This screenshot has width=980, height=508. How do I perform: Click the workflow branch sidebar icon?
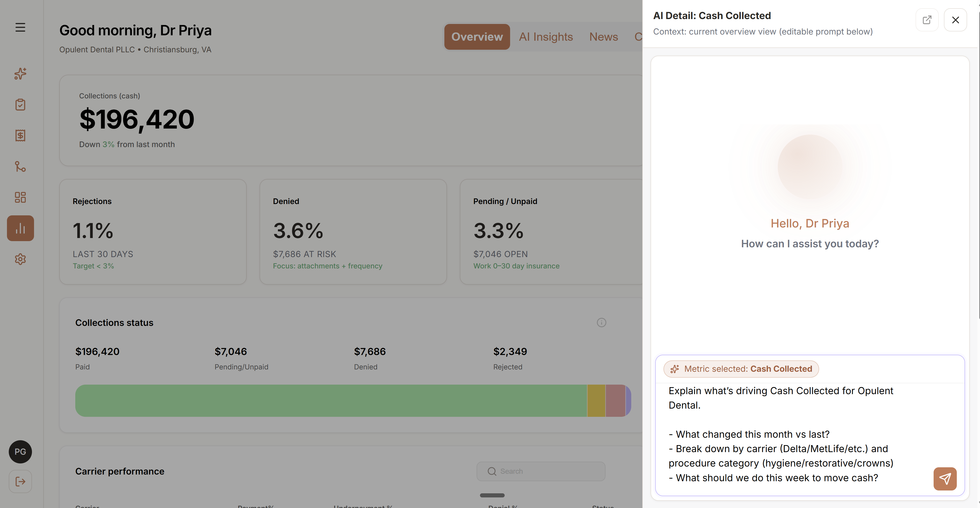tap(20, 166)
